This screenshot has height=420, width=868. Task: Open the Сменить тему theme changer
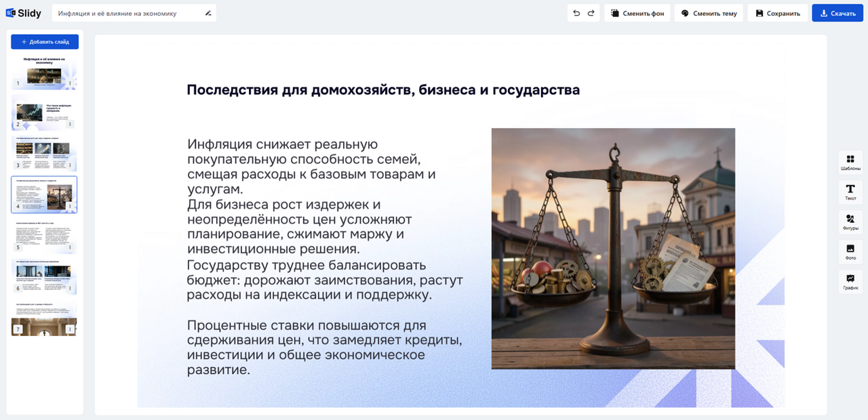click(709, 13)
